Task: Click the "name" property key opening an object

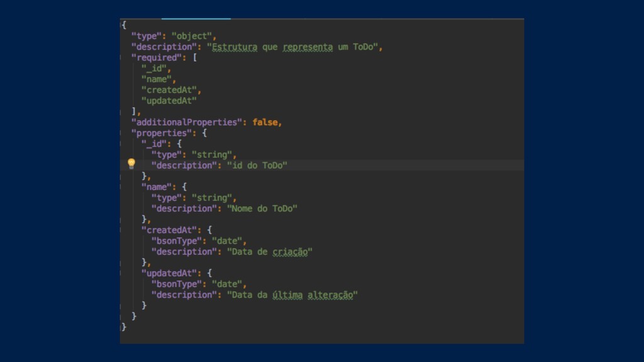Action: click(x=157, y=187)
